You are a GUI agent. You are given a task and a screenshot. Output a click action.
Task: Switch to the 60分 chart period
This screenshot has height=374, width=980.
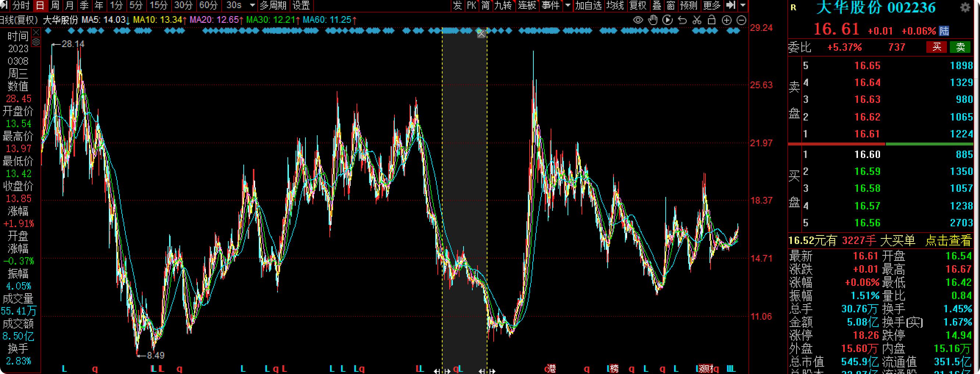pos(208,5)
